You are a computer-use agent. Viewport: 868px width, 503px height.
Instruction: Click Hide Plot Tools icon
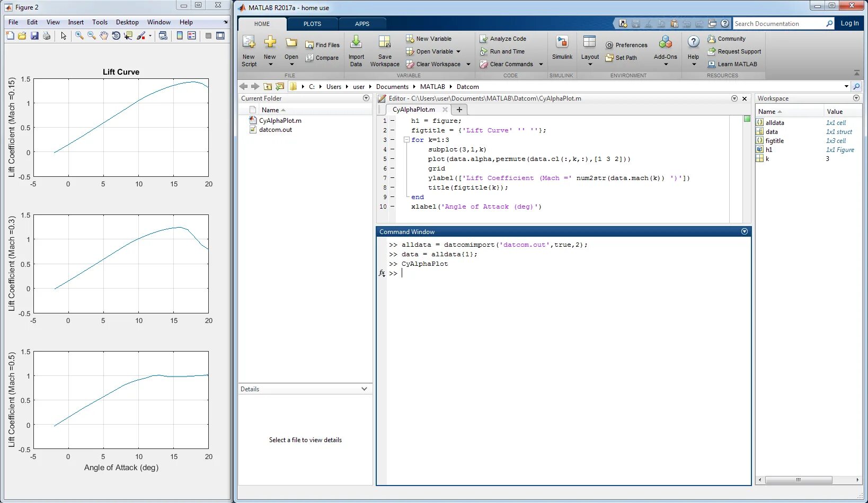tap(208, 35)
